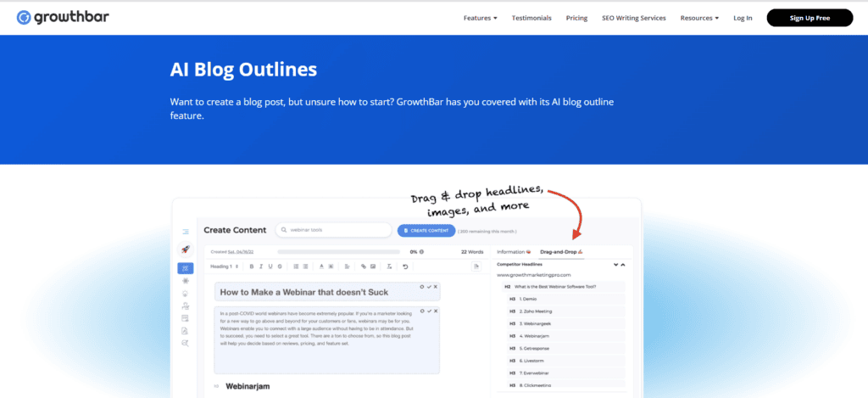Viewport: 868px width, 398px height.
Task: Click the sidebar hamburger menu icon
Action: click(x=186, y=232)
